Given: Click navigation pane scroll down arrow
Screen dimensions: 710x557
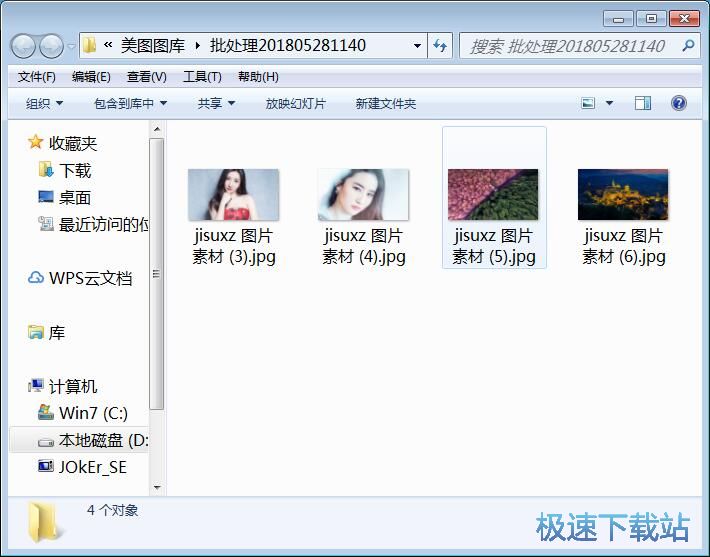Looking at the screenshot, I should click(157, 488).
